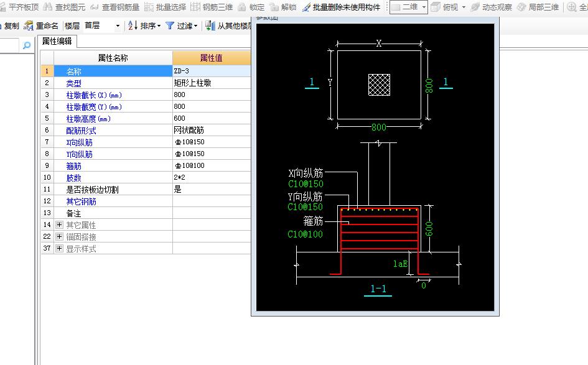Screen dimensions: 588x365
Task: Click the 平齐板顶 toolbar button
Action: pos(19,7)
